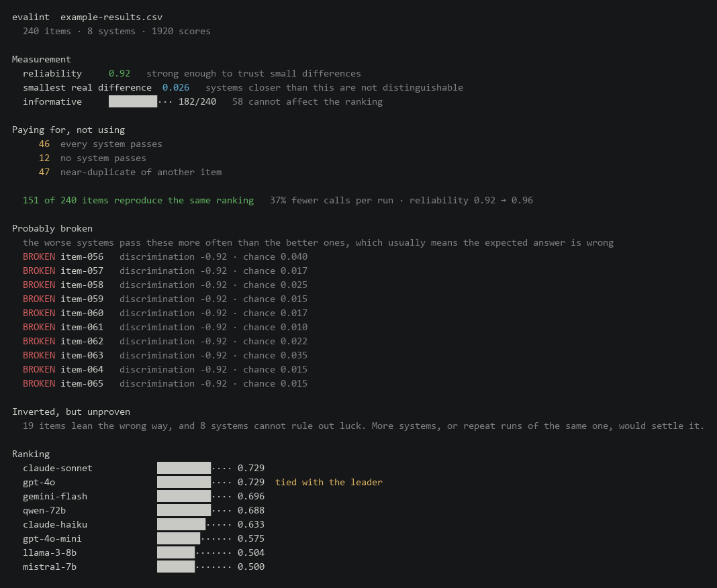This screenshot has height=588, width=717.
Task: Click the smallest real difference value 0.026
Action: tap(176, 88)
